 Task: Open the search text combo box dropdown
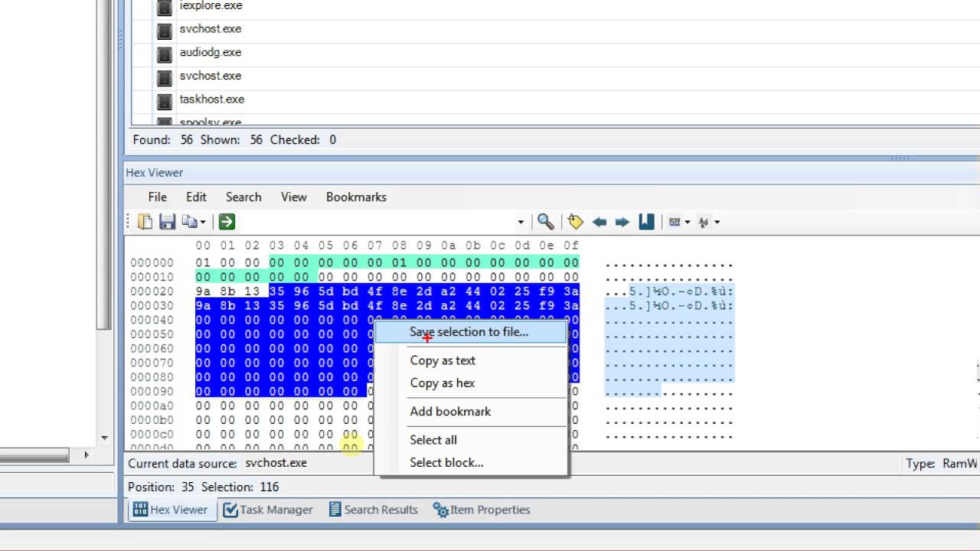(x=521, y=223)
